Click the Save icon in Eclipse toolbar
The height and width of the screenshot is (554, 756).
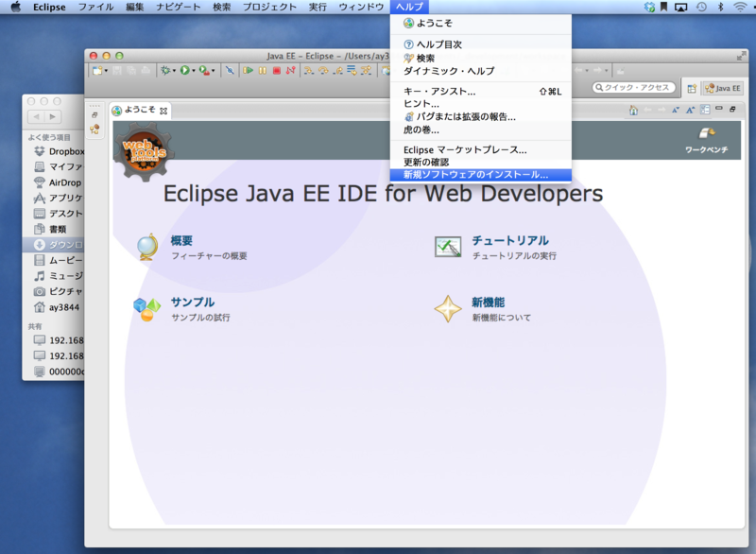click(x=115, y=71)
